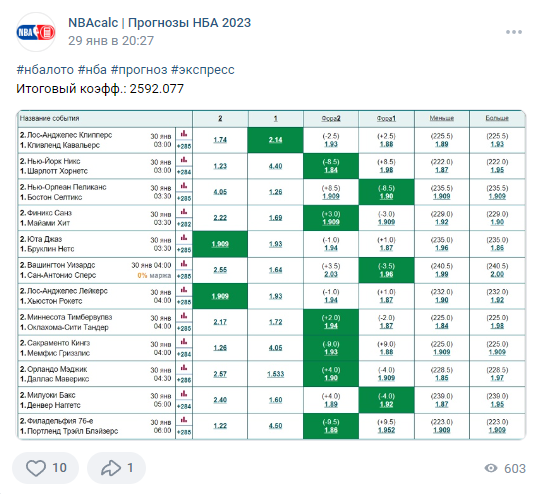Open stats icon for Джаз–Нетс row

point(184,238)
